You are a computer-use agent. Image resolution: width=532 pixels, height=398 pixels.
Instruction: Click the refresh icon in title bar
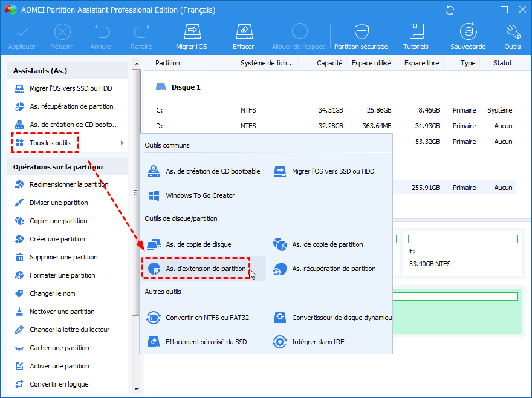(450, 10)
